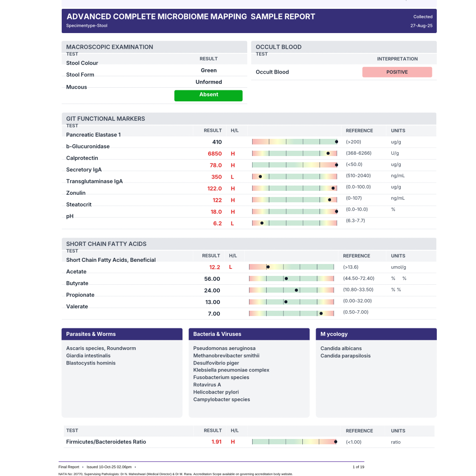
Task: Click the reference range '(6.3-7.7)'
Action: click(x=356, y=220)
